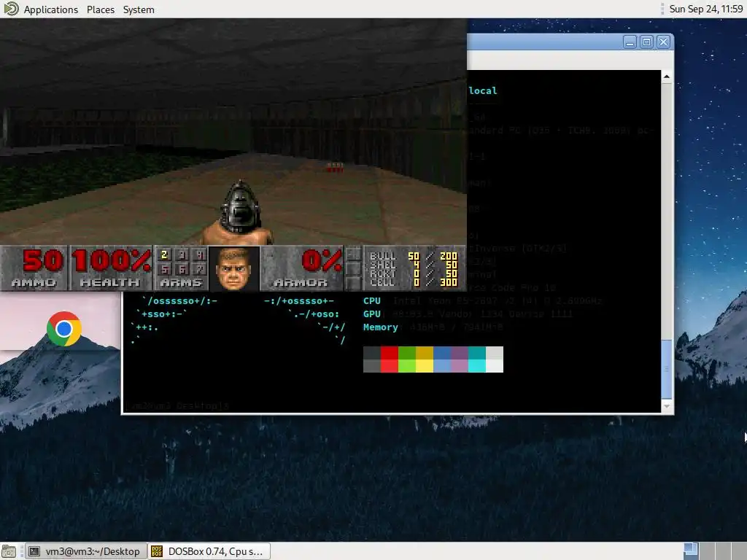The image size is (747, 560).
Task: Click the bright yellow terminal color block
Action: tap(424, 366)
